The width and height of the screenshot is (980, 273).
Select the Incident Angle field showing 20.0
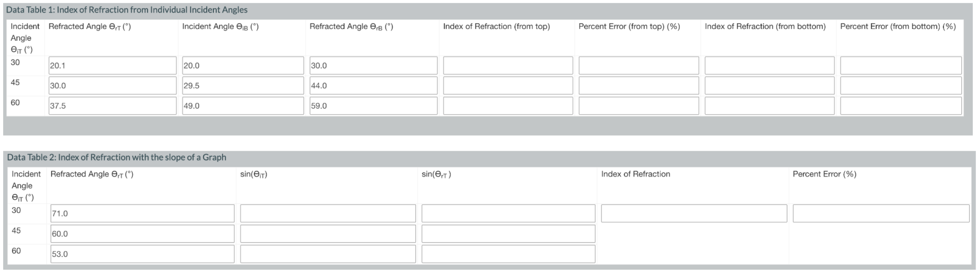[x=242, y=66]
